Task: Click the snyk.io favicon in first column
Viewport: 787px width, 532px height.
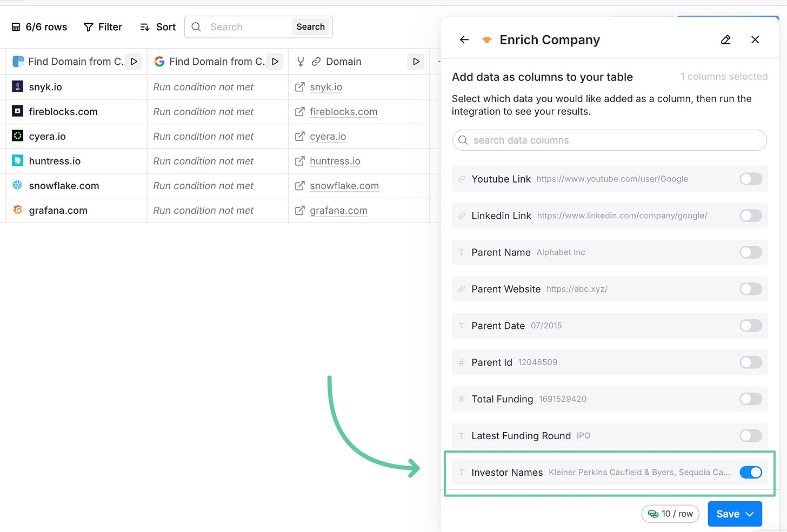Action: click(x=18, y=86)
